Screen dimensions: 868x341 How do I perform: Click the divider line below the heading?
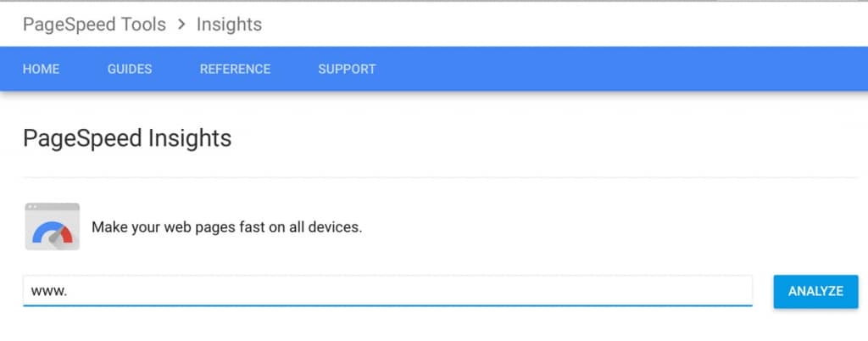440,177
